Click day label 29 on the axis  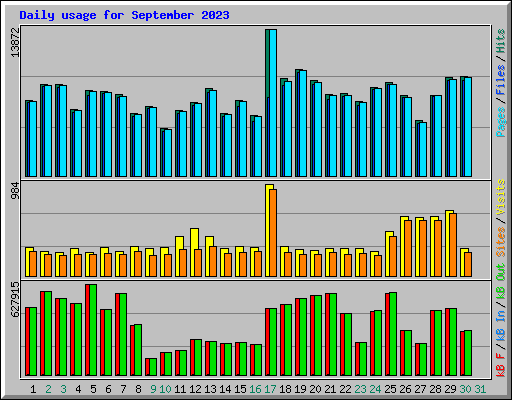pyautogui.click(x=450, y=389)
